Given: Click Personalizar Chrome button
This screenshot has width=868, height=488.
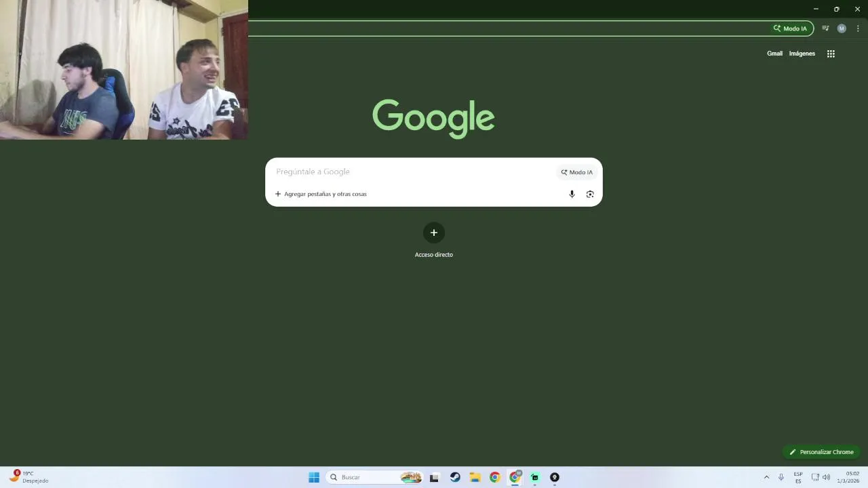Looking at the screenshot, I should click(x=821, y=452).
